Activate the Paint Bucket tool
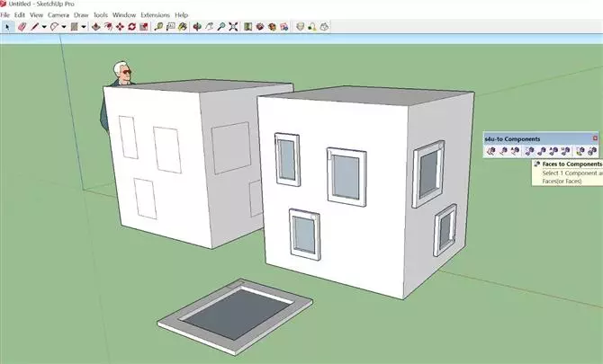 point(183,27)
